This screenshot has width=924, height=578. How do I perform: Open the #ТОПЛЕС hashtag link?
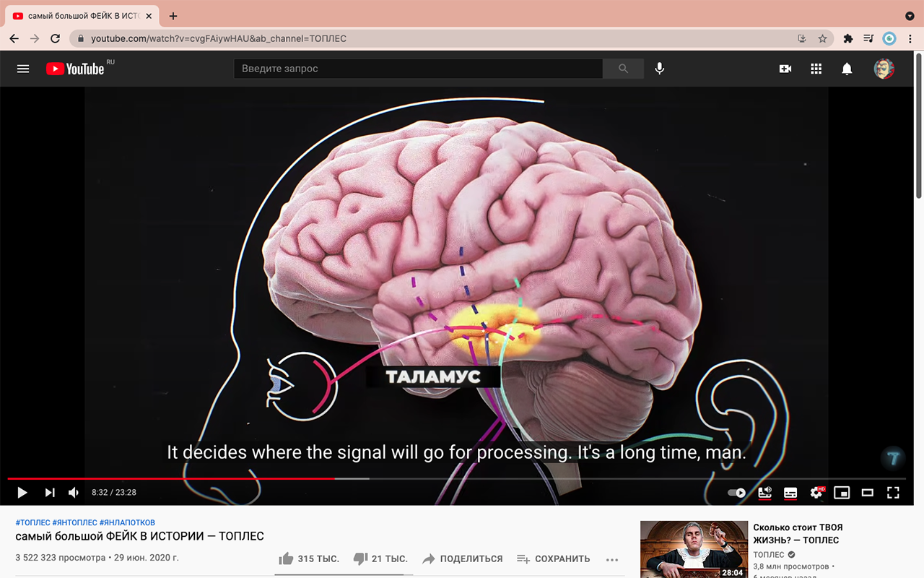coord(30,522)
